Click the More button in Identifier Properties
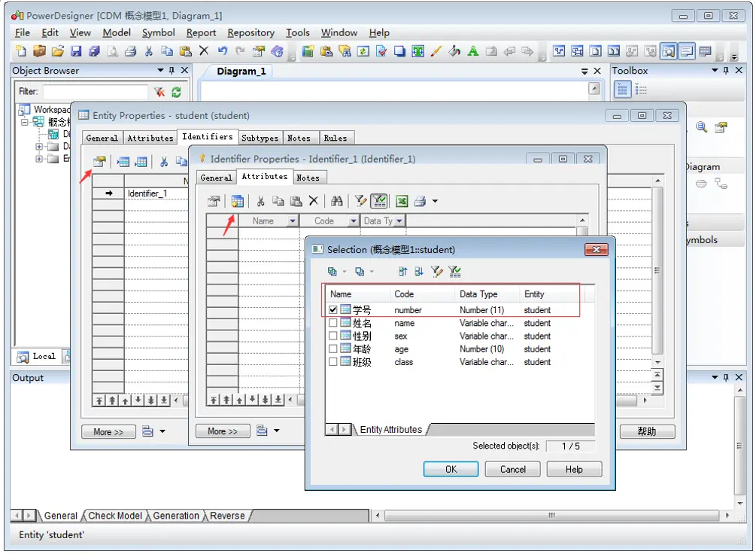 pos(221,431)
